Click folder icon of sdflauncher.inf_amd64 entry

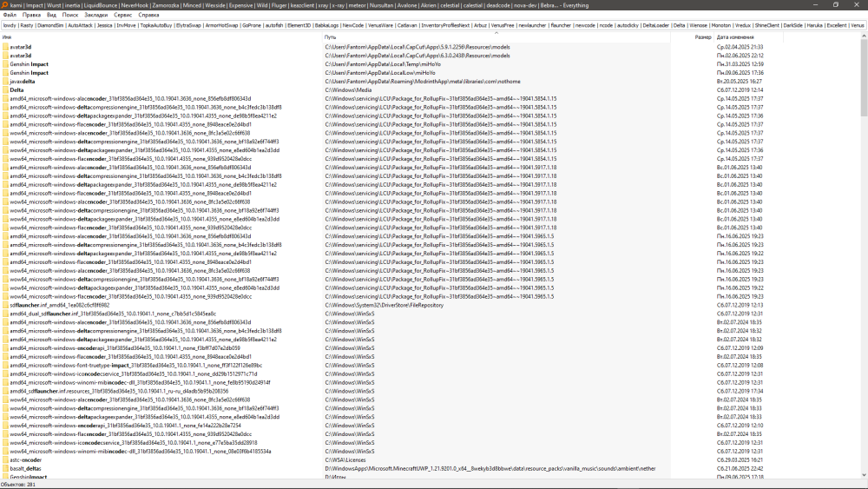point(5,305)
